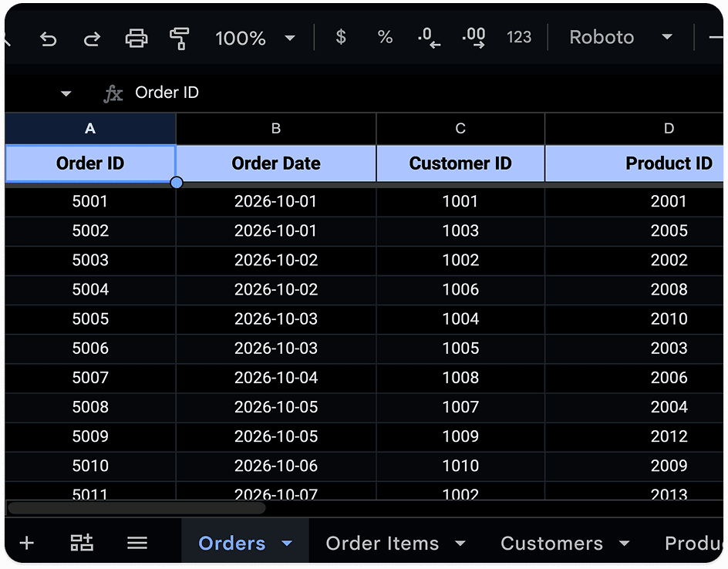728x569 pixels.
Task: Apply currency format with dollar icon
Action: 341,37
